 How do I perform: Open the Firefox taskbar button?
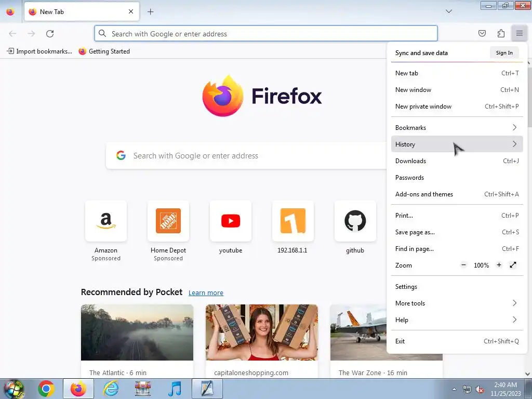[x=78, y=389]
